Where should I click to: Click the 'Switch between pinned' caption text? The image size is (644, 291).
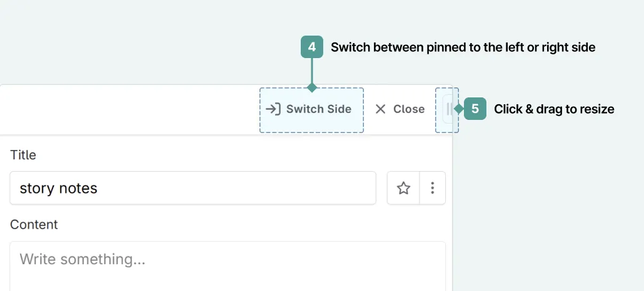click(463, 47)
